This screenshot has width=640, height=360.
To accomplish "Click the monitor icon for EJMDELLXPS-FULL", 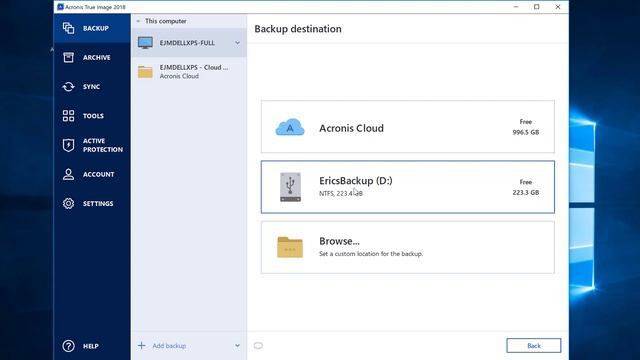I will 145,42.
